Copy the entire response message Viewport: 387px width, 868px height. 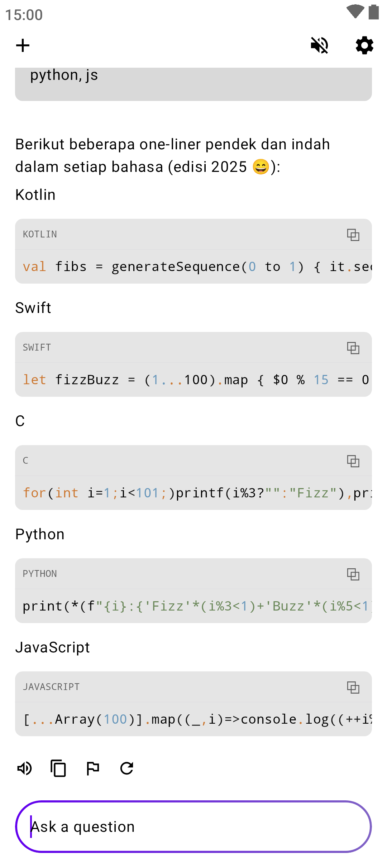coord(58,768)
